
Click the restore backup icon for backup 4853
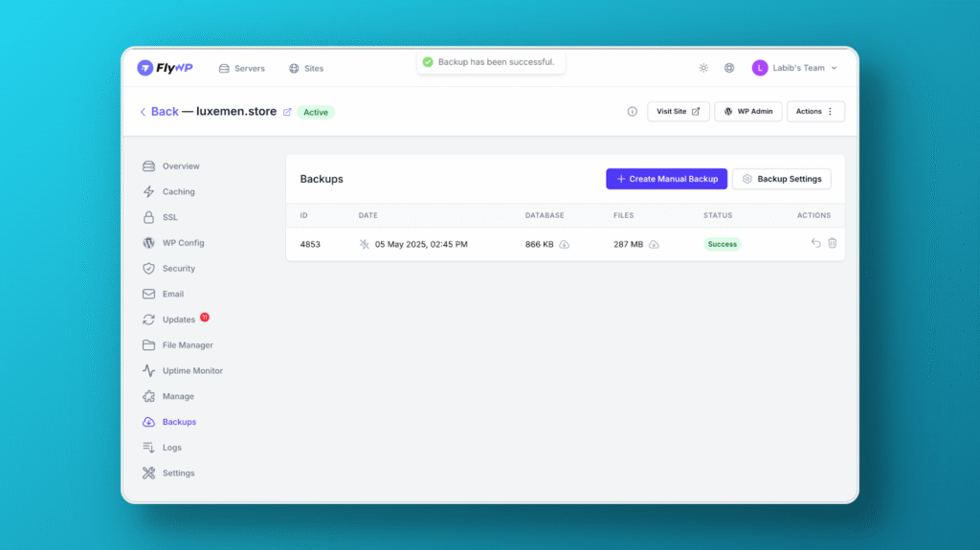[815, 244]
